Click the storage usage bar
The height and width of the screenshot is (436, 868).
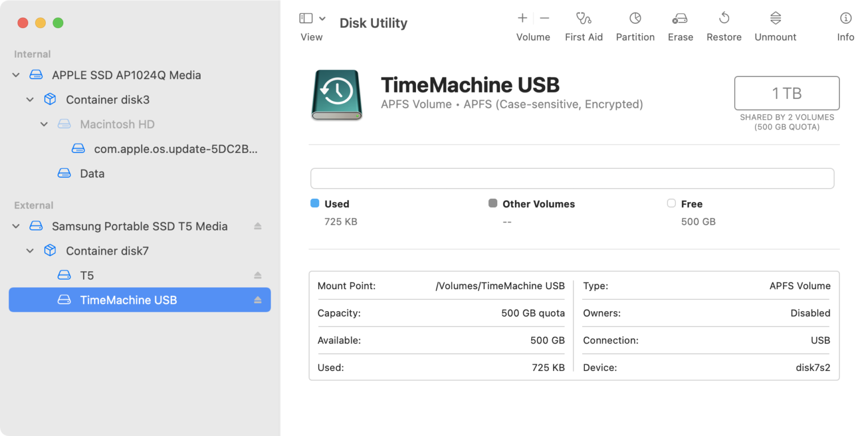tap(572, 178)
